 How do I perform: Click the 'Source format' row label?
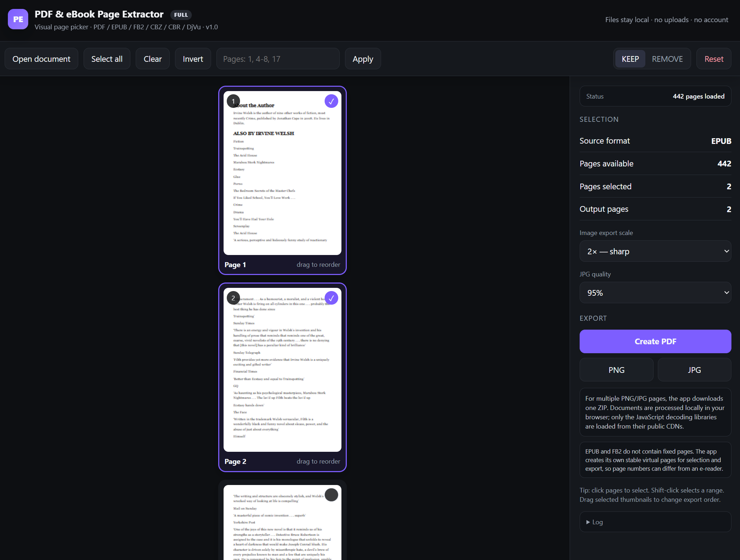coord(605,141)
